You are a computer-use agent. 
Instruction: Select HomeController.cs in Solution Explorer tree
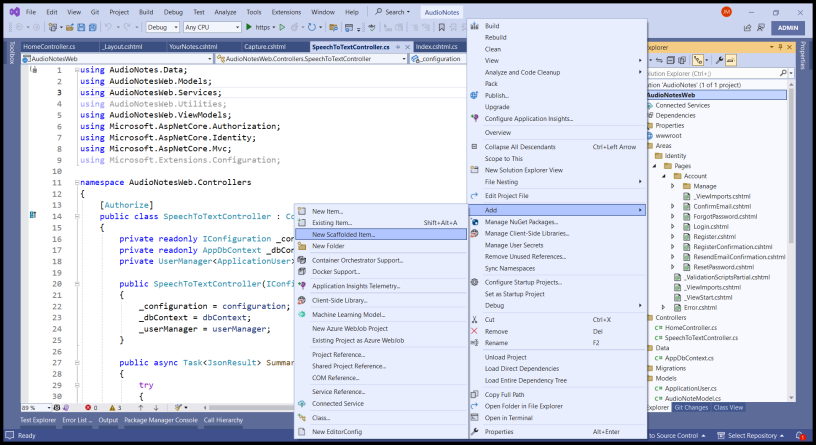(691, 327)
